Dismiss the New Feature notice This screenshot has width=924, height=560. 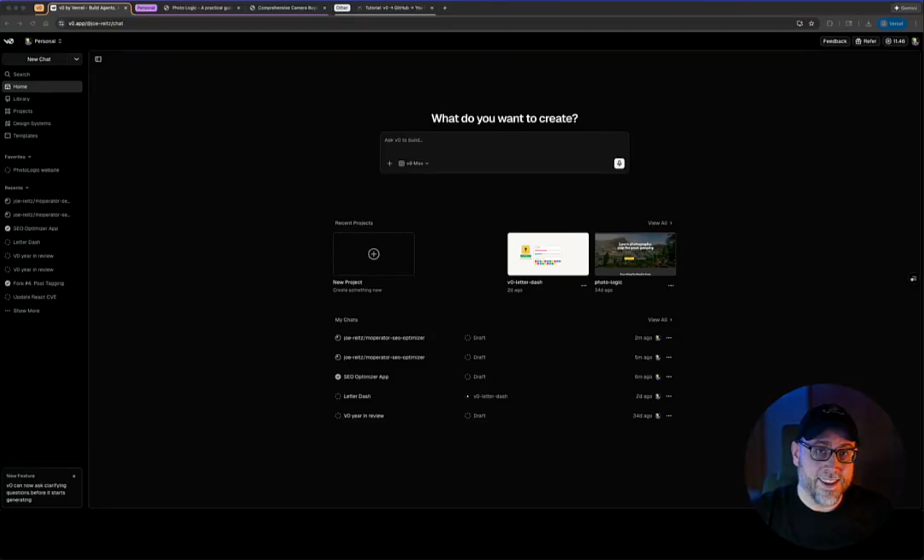74,476
